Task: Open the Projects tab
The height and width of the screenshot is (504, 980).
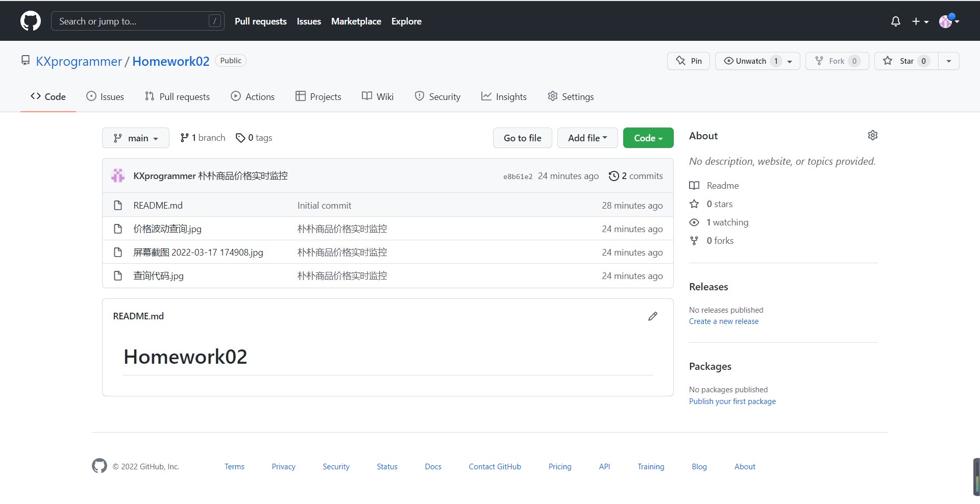Action: (318, 96)
